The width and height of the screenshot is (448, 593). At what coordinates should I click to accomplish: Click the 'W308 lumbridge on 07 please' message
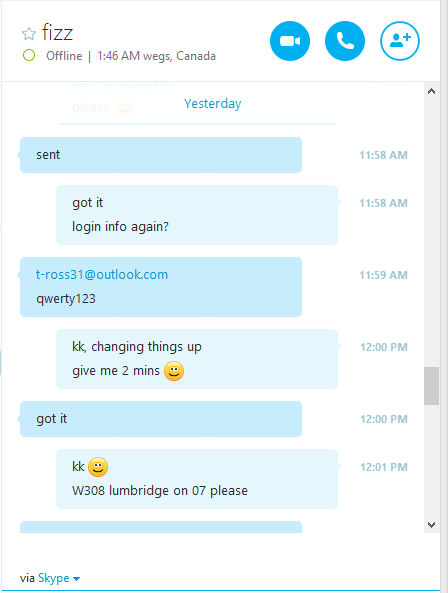(x=160, y=491)
